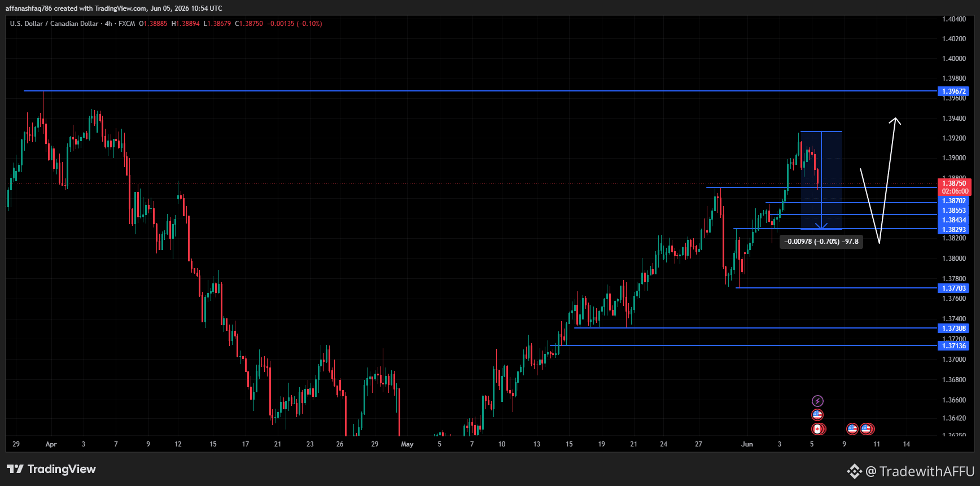The image size is (980, 486).
Task: Click the 1.40400 price scale tick
Action: point(954,19)
